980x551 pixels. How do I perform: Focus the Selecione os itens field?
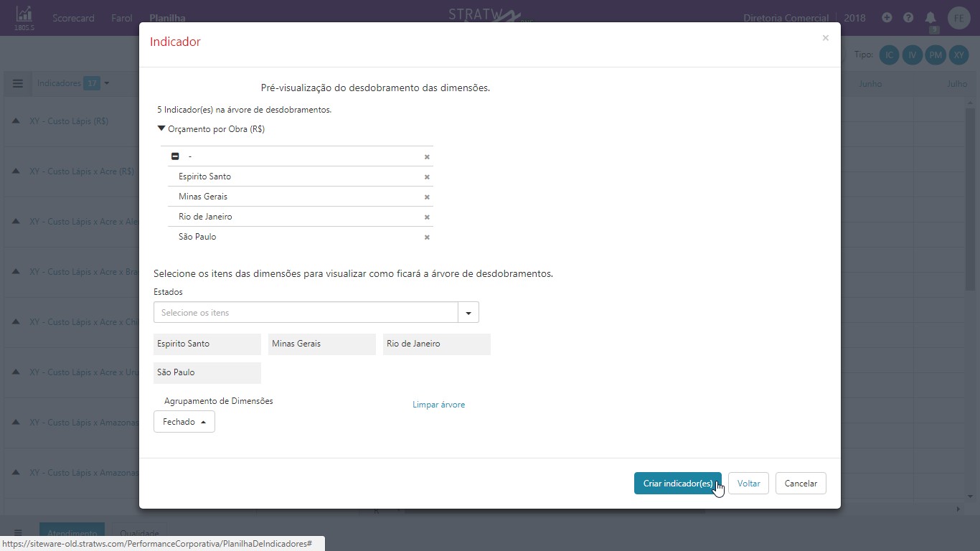[306, 313]
